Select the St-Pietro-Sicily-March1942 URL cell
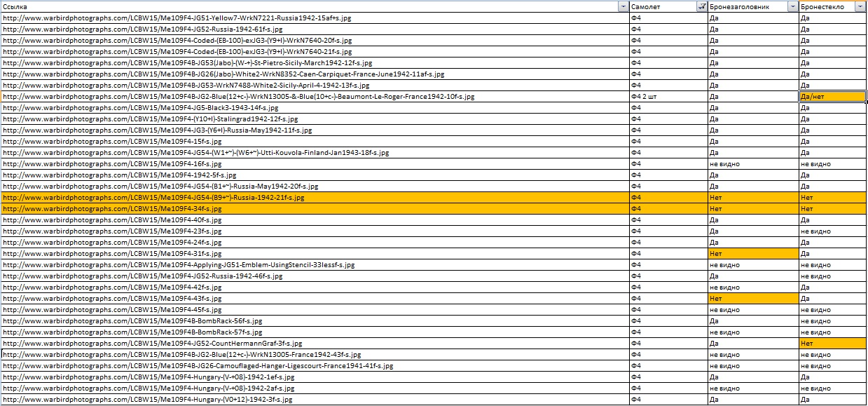This screenshot has width=868, height=406. click(315, 62)
